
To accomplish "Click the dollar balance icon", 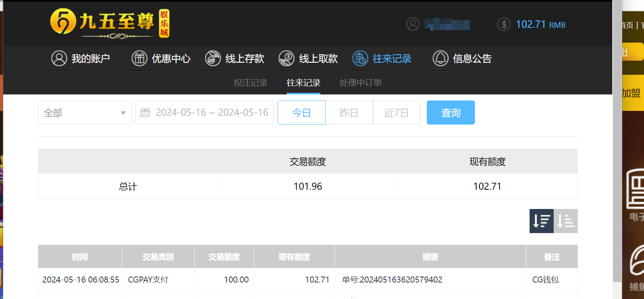I will click(x=503, y=25).
